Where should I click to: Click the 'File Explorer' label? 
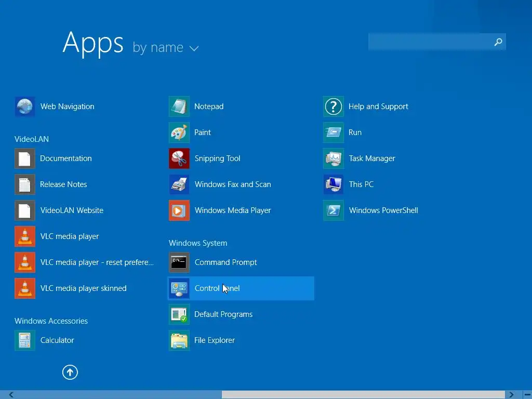click(214, 340)
